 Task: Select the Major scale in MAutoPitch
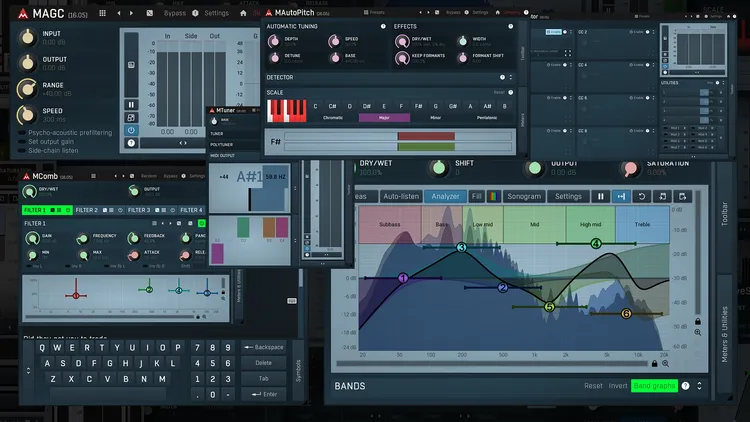coord(384,118)
